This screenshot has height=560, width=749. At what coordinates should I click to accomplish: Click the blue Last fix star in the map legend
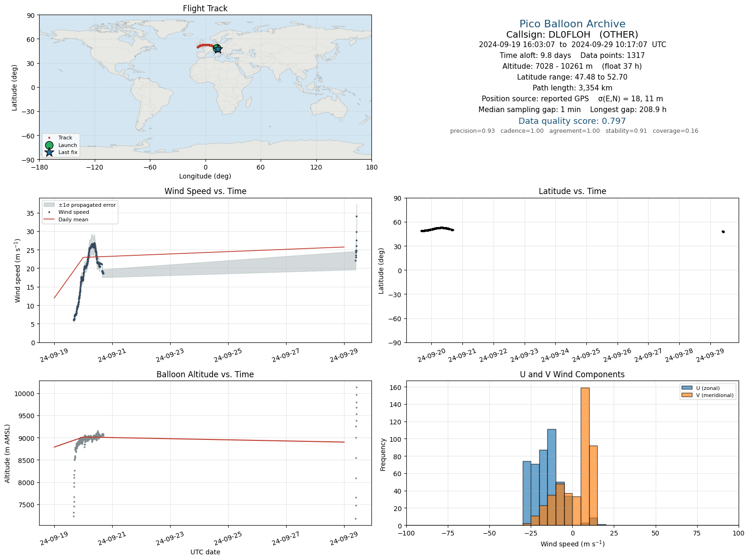49,152
